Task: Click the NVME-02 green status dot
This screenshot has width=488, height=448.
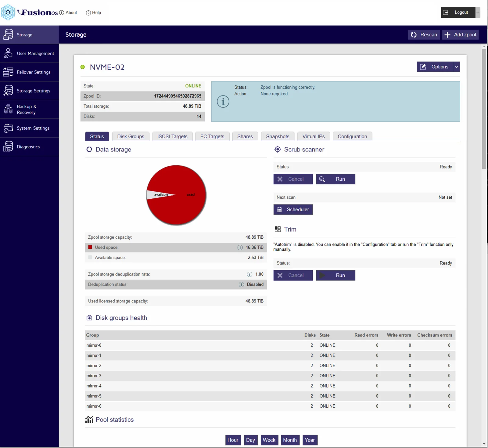Action: pyautogui.click(x=82, y=67)
